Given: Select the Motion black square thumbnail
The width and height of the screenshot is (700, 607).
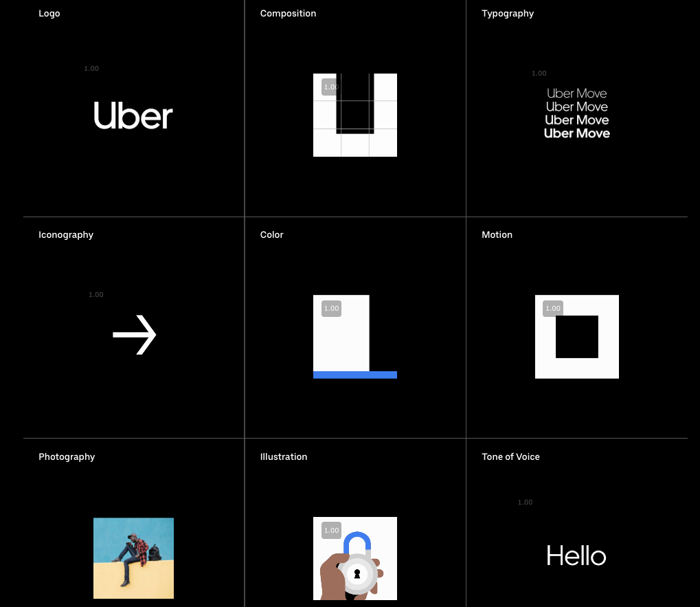Looking at the screenshot, I should click(x=577, y=337).
